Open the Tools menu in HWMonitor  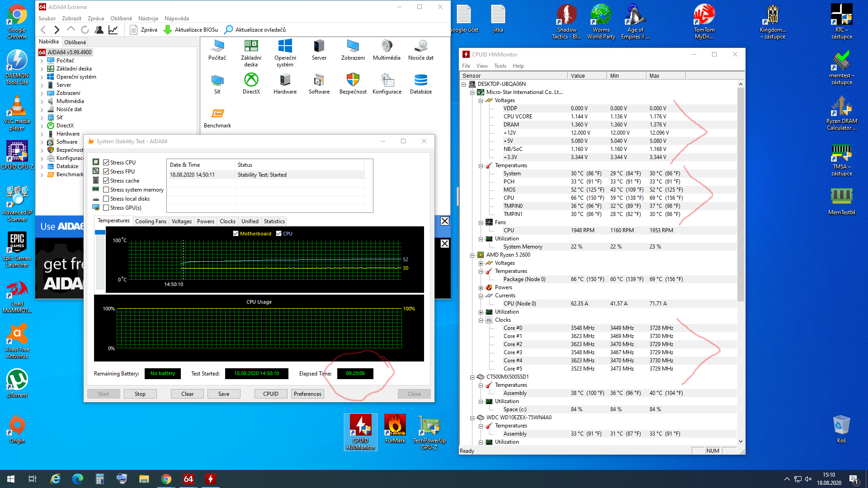point(500,66)
